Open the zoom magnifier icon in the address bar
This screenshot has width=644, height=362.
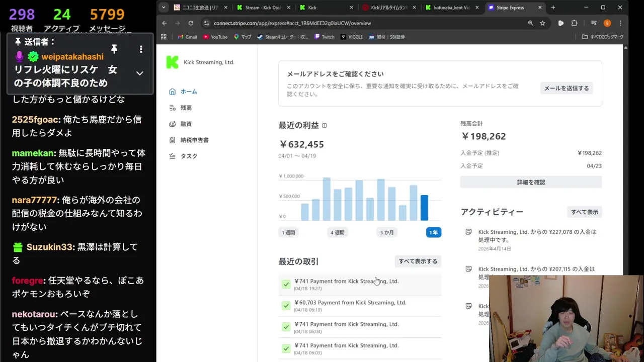(x=530, y=23)
